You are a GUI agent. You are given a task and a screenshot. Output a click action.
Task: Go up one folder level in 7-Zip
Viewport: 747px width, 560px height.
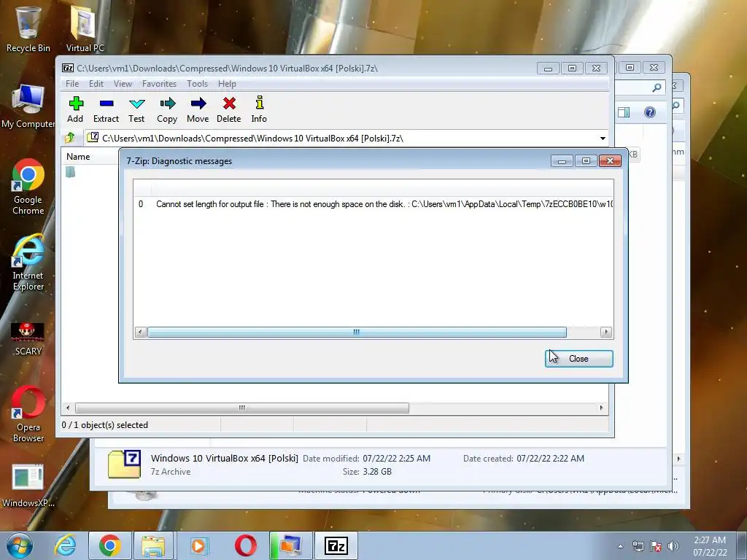(x=70, y=138)
